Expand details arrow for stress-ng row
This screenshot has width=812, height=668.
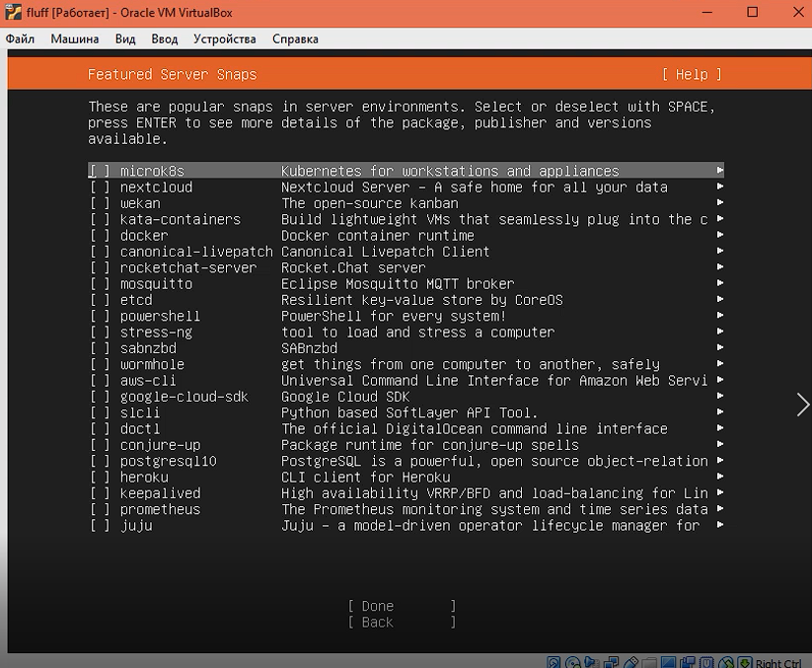720,332
